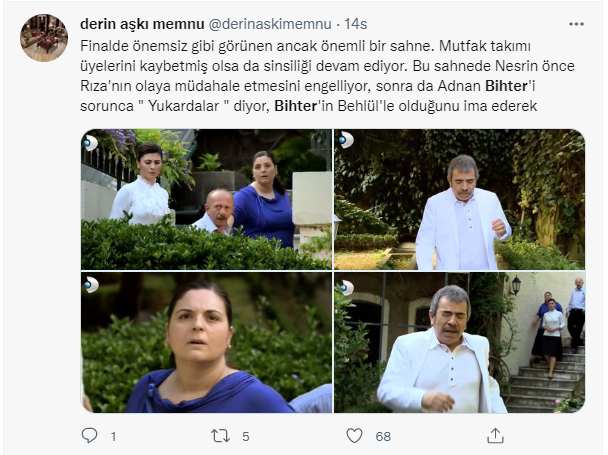View the top-left photo with three staff members

point(206,199)
